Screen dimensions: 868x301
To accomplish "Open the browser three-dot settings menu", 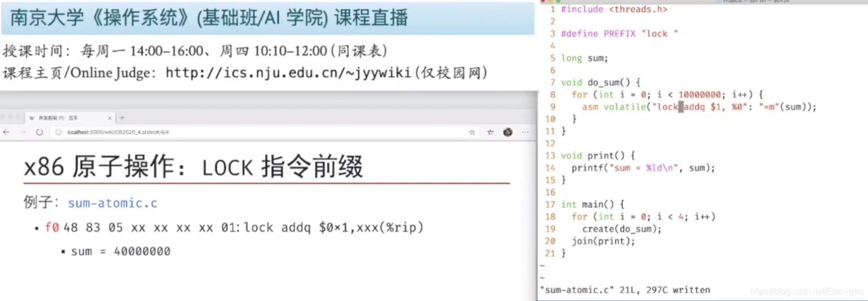I will click(525, 132).
